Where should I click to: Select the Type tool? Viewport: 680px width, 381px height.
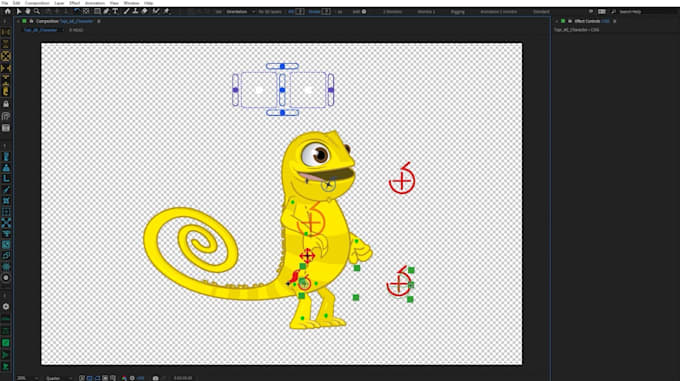coord(115,11)
